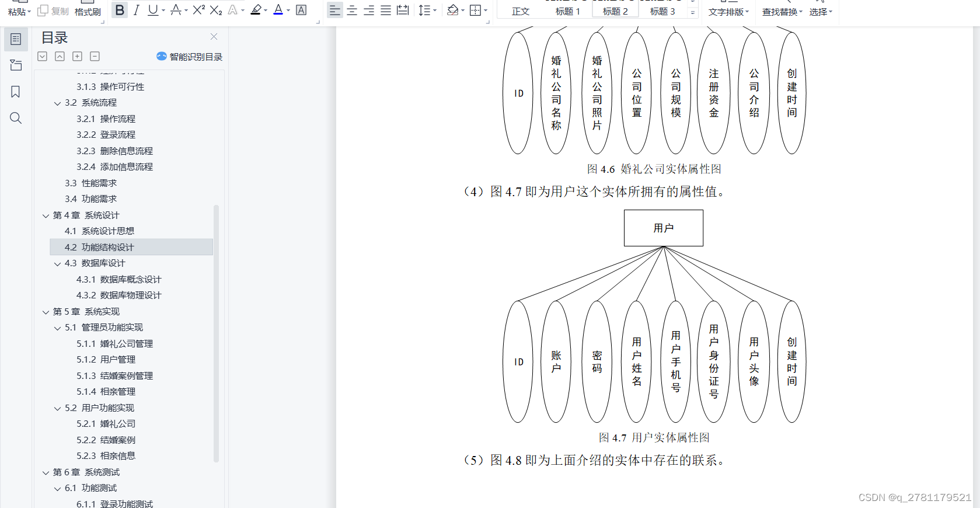Viewport: 980px width, 508px height.
Task: Open 文字排版 text layout menu
Action: [728, 12]
